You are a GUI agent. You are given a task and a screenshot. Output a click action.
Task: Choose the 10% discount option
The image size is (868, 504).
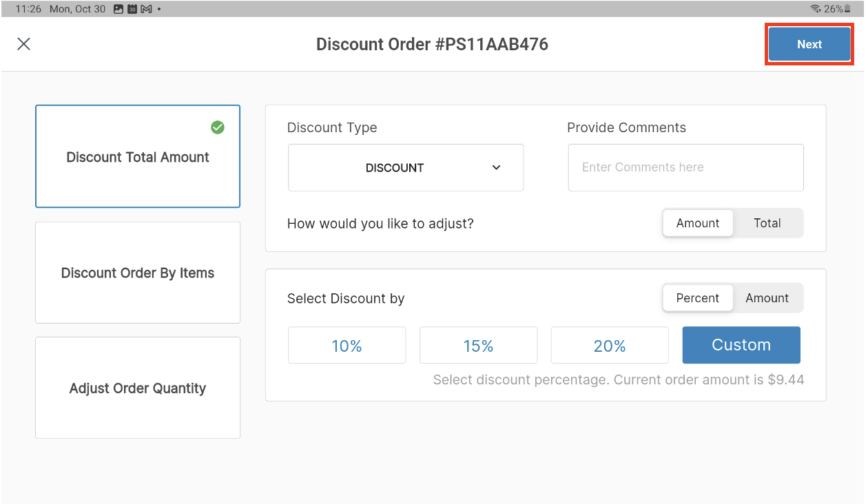[x=347, y=346]
